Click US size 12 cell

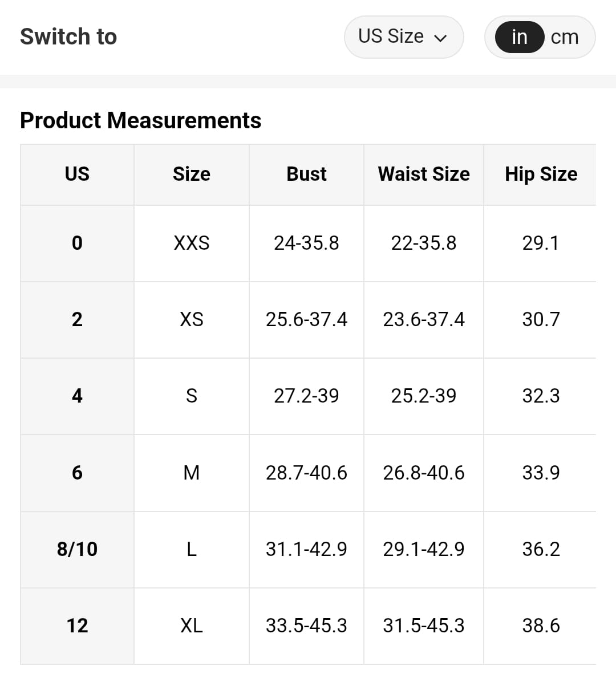pos(77,626)
